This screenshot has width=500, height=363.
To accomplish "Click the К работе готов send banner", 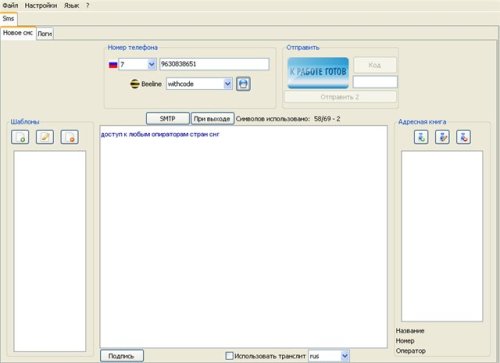I will (x=318, y=73).
